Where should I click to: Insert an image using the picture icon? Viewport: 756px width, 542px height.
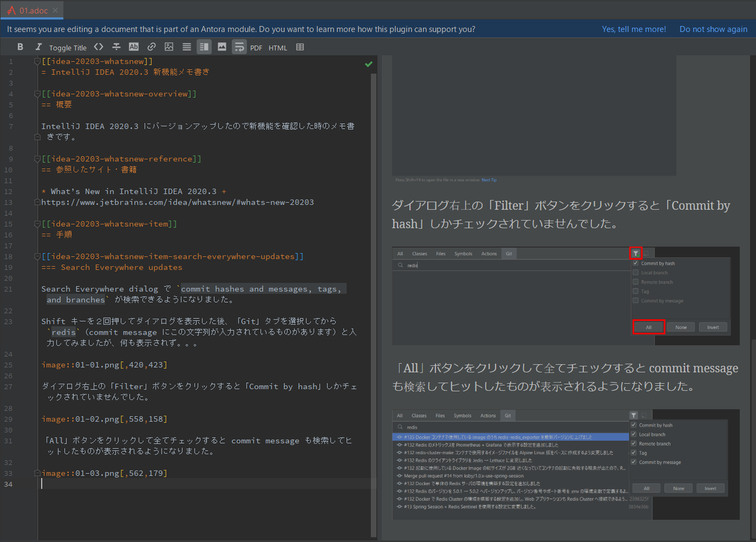coord(222,47)
